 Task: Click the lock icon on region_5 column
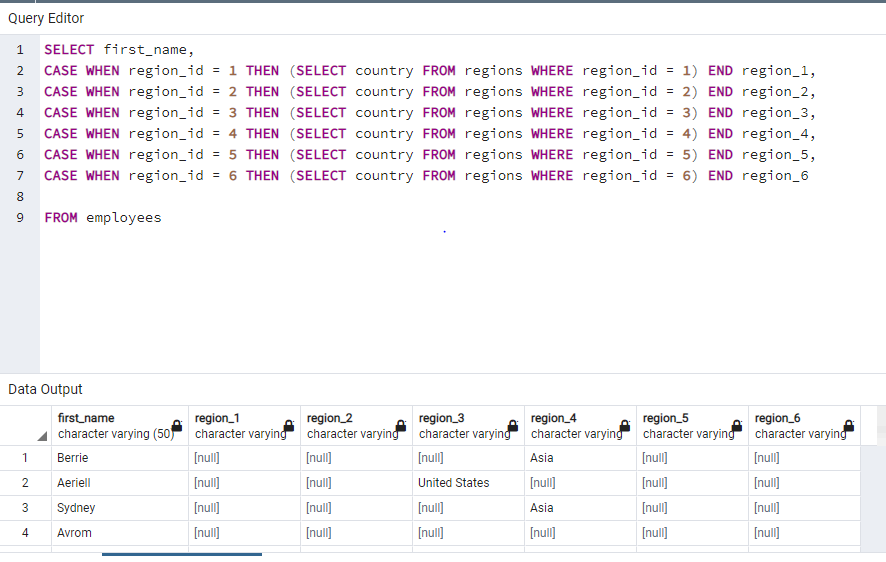click(x=736, y=426)
